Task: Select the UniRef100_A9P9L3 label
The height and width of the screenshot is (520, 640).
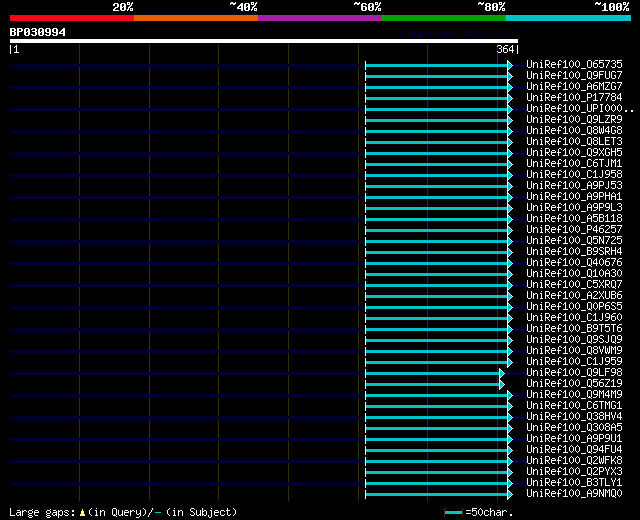Action: pyautogui.click(x=574, y=207)
